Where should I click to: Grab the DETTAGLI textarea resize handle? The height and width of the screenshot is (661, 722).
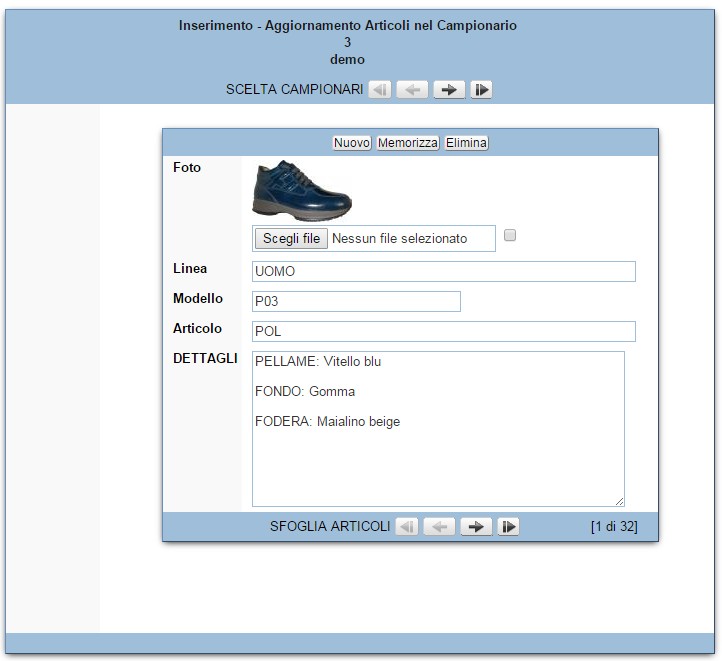coord(620,502)
